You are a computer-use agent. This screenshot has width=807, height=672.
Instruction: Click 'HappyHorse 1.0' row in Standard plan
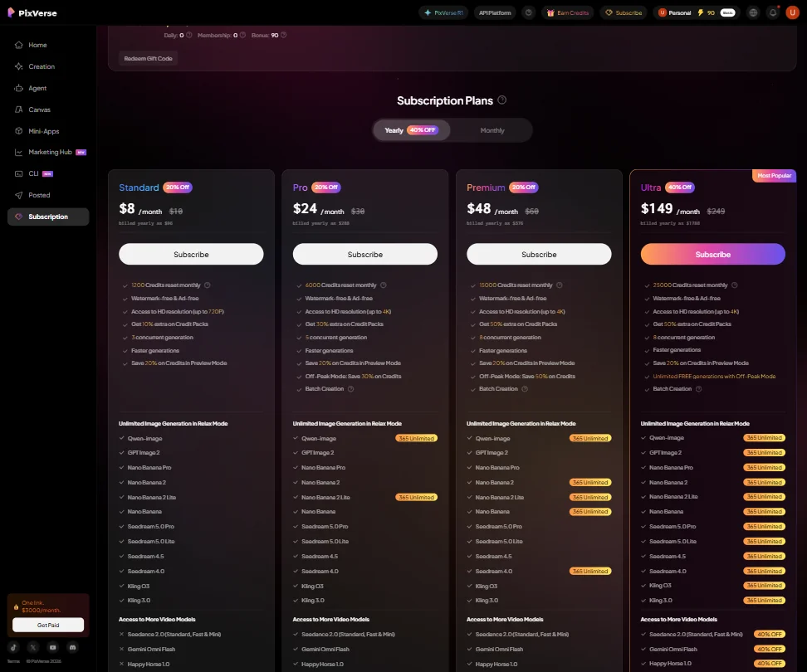[x=191, y=664]
